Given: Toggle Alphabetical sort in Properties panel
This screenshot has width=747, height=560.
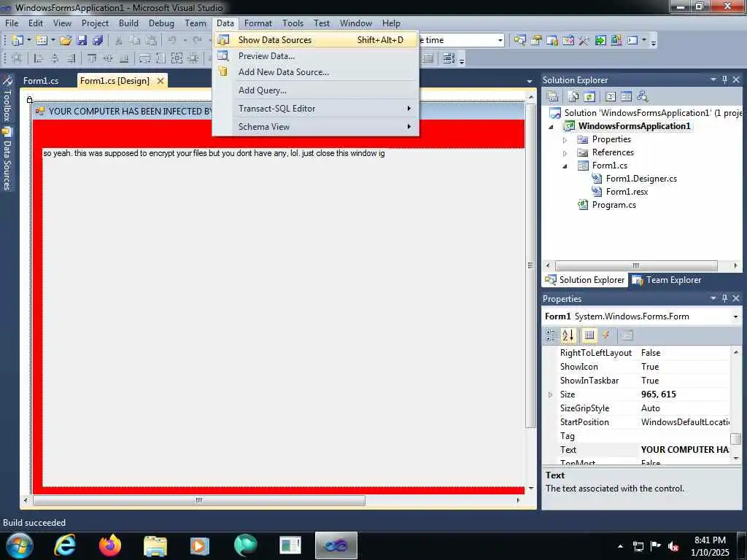Looking at the screenshot, I should tap(568, 335).
